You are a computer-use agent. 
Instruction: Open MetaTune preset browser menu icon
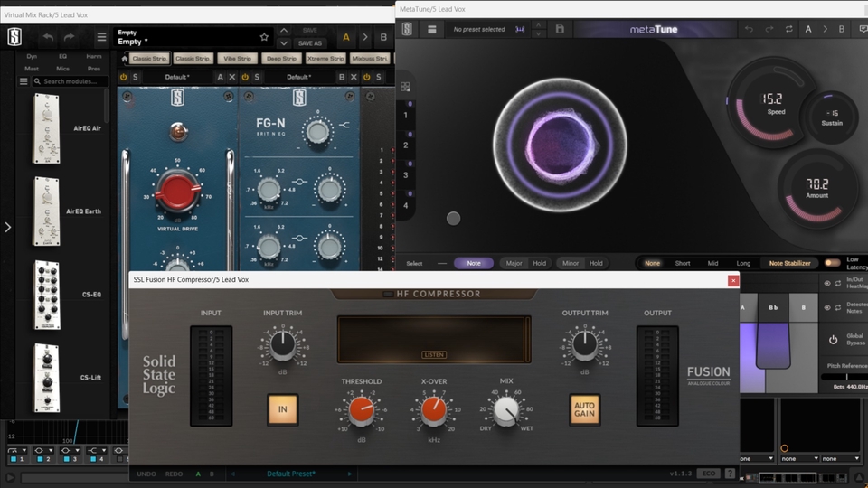[432, 29]
